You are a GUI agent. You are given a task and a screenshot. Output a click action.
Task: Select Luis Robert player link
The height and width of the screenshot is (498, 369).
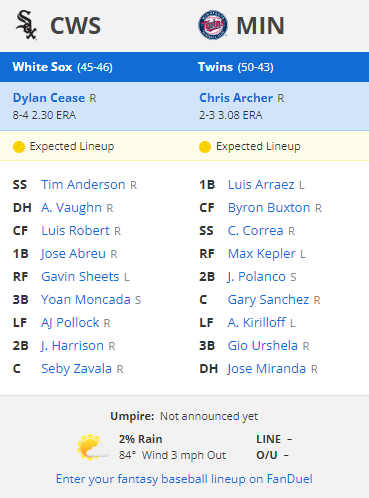point(75,231)
